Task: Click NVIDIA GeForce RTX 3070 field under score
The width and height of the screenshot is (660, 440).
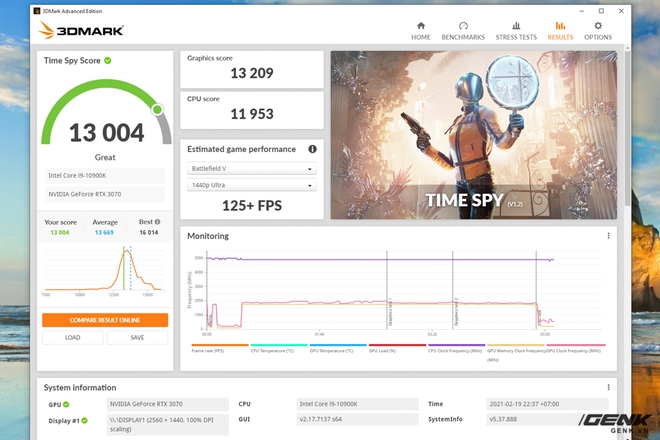Action: [105, 194]
